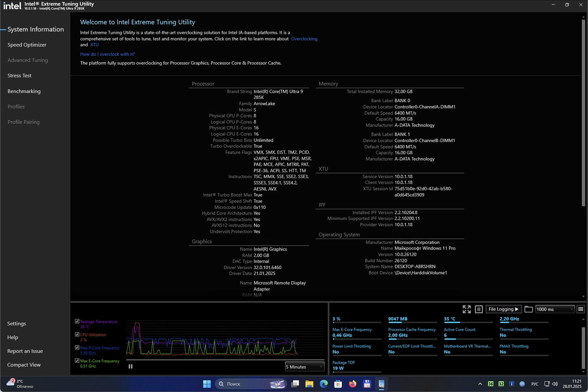Open the 1000 ms sampling interval dropdown
This screenshot has width=588, height=392.
(x=555, y=309)
